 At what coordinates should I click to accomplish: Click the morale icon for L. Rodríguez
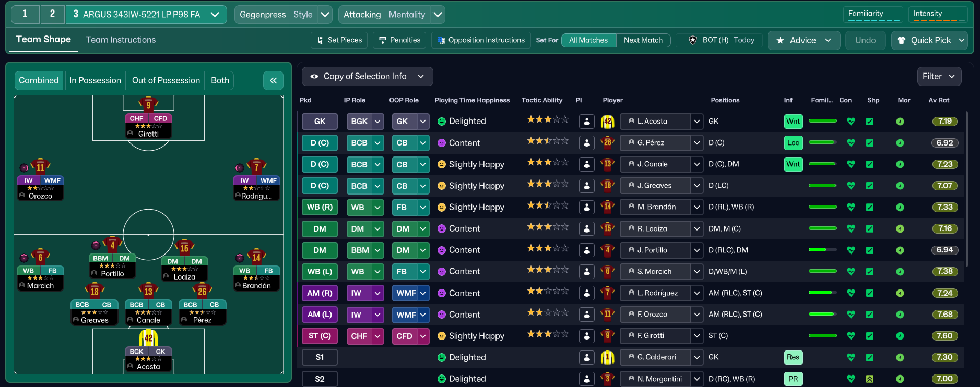pos(900,293)
